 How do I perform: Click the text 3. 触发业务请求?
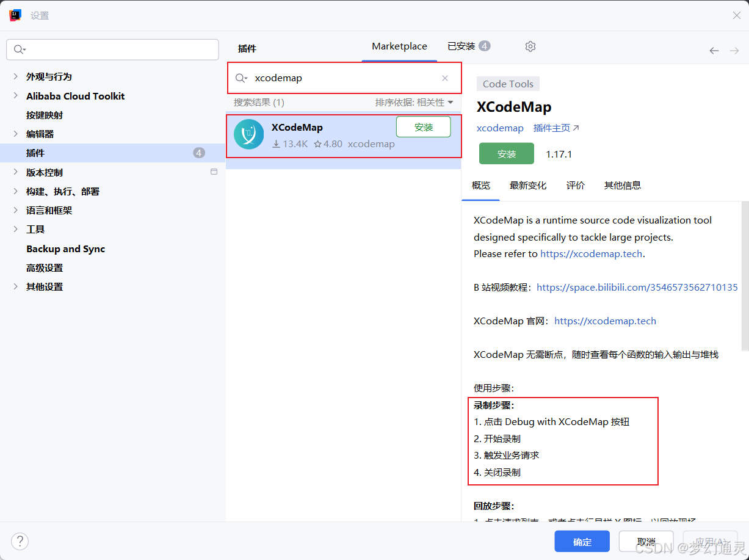pos(506,455)
